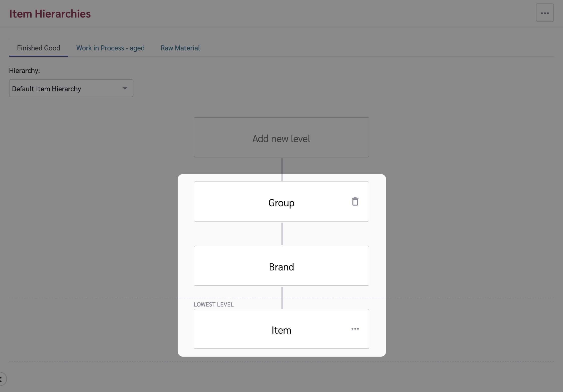The height and width of the screenshot is (392, 563).
Task: Open the Item level three-dot menu
Action: [x=355, y=329]
